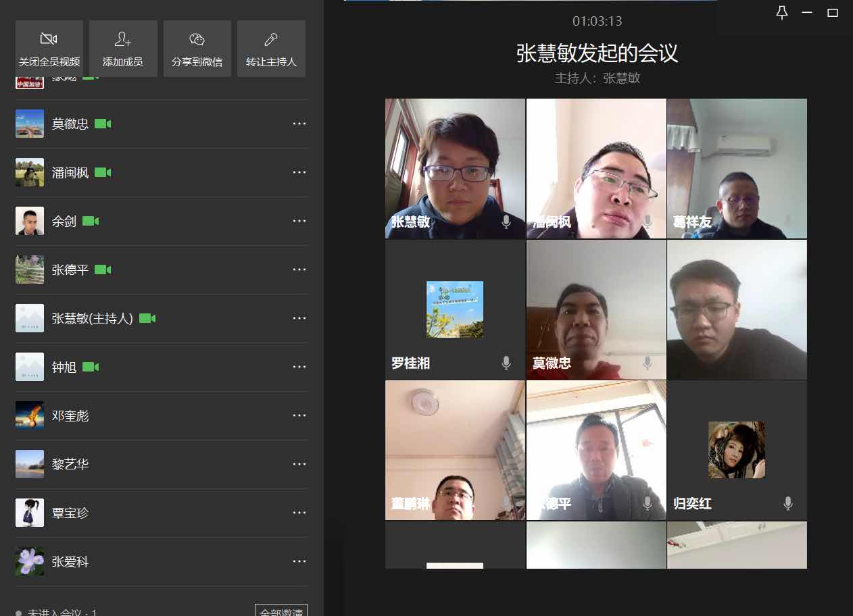Toggle microphone in 罗桂湘 video tile
This screenshot has height=616, width=853.
point(506,363)
